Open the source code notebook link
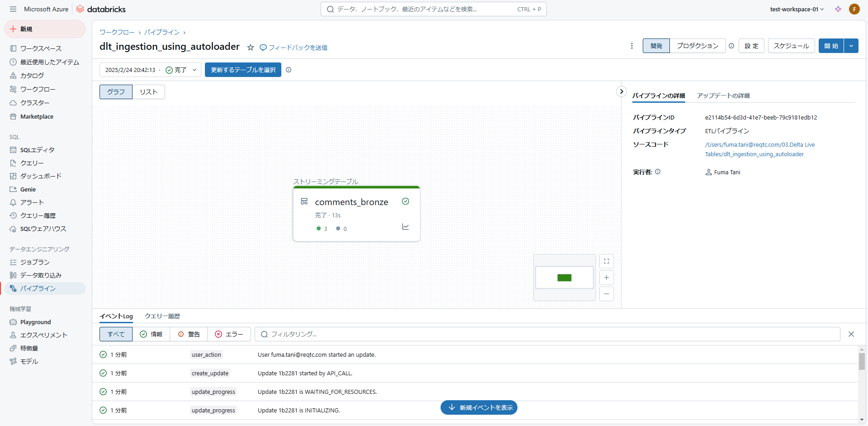Viewport: 868px width, 426px height. point(760,149)
